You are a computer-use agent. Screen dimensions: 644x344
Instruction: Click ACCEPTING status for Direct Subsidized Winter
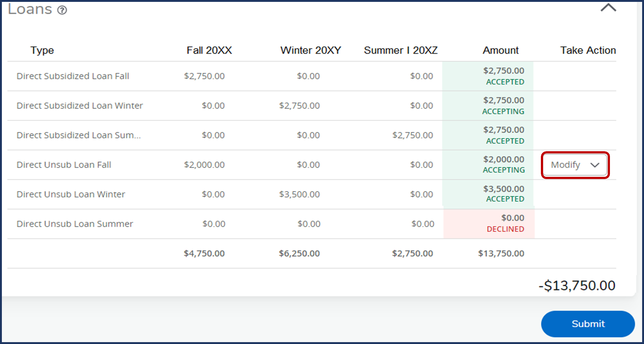503,112
